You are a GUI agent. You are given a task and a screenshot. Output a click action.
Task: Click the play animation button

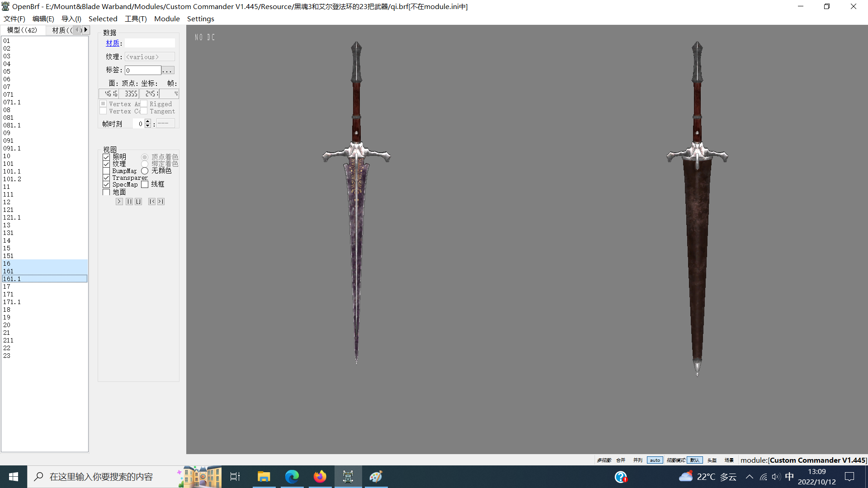point(119,202)
